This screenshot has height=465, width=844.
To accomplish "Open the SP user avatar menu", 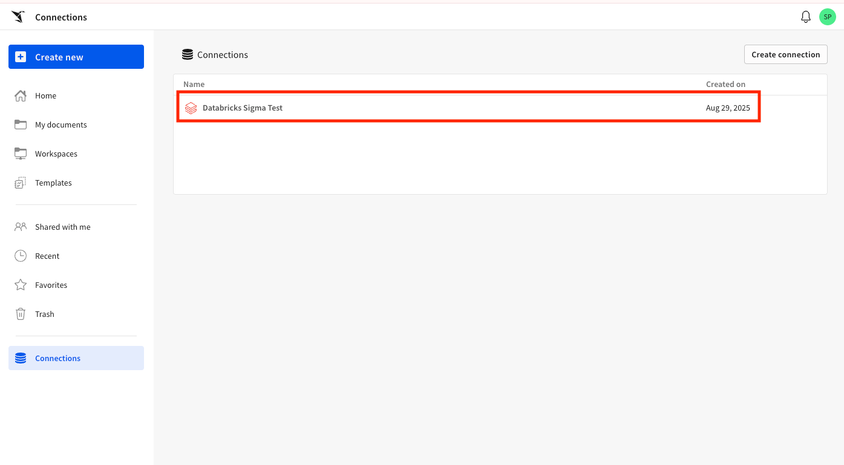I will tap(827, 17).
